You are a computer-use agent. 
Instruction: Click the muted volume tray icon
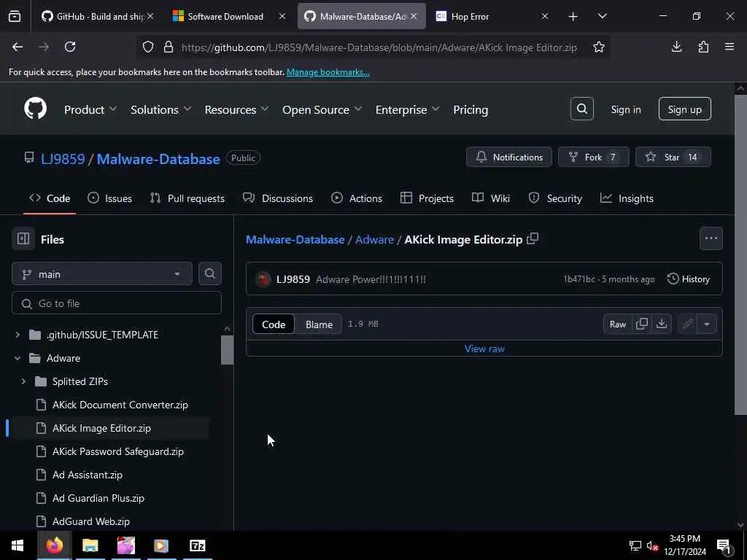pyautogui.click(x=652, y=545)
